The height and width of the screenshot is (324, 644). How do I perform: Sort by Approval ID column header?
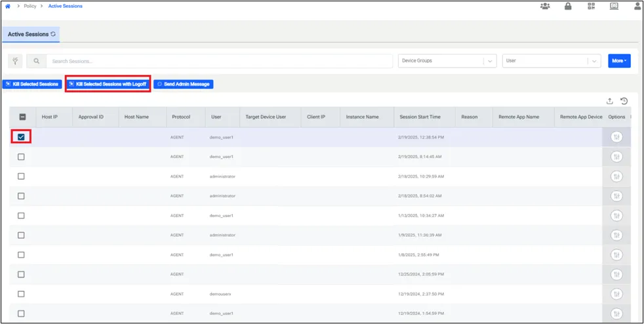point(91,117)
